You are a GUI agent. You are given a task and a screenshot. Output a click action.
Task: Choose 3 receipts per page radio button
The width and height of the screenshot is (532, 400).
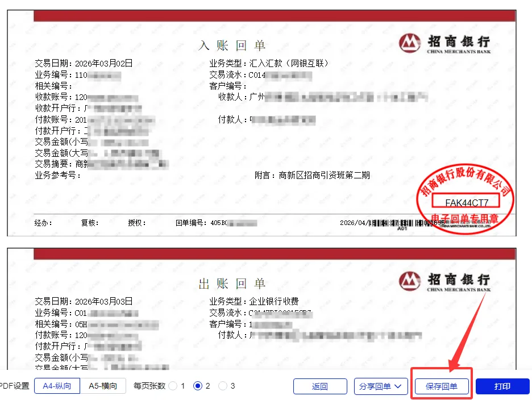tap(223, 386)
